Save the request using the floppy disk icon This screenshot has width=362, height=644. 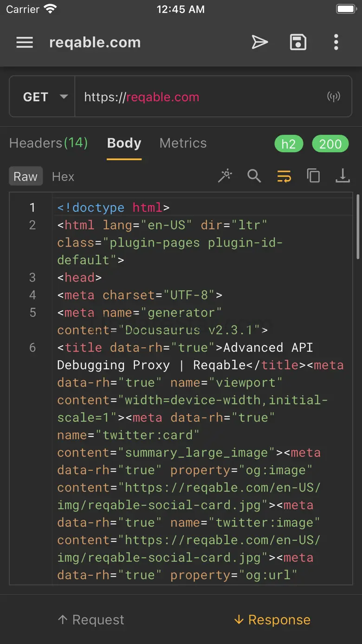298,43
